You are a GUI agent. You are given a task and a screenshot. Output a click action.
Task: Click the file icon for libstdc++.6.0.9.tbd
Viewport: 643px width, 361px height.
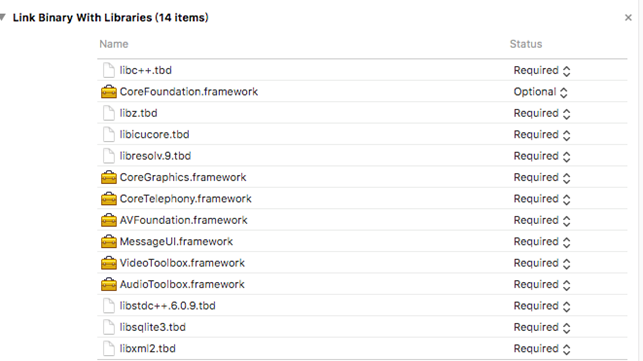[x=109, y=306]
